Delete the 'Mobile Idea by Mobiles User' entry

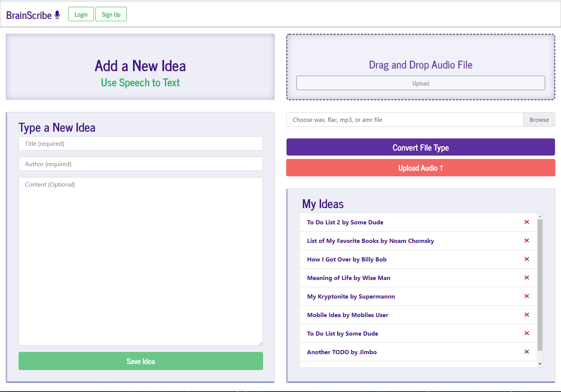pyautogui.click(x=527, y=315)
